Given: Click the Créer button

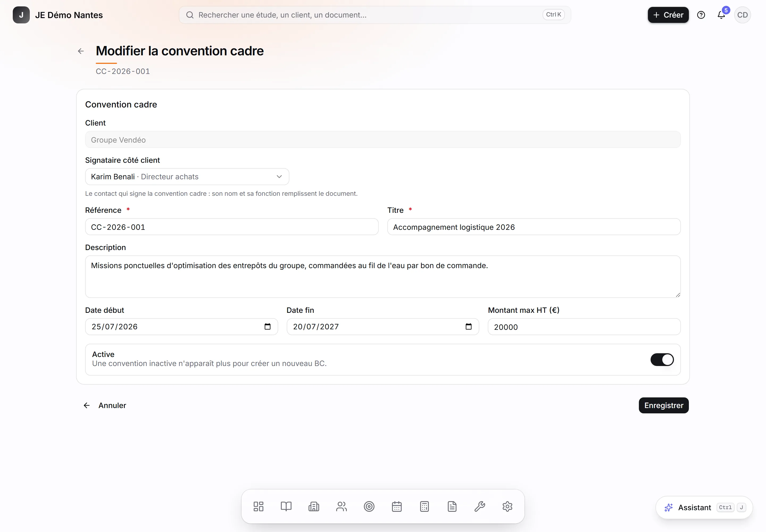Looking at the screenshot, I should [668, 15].
